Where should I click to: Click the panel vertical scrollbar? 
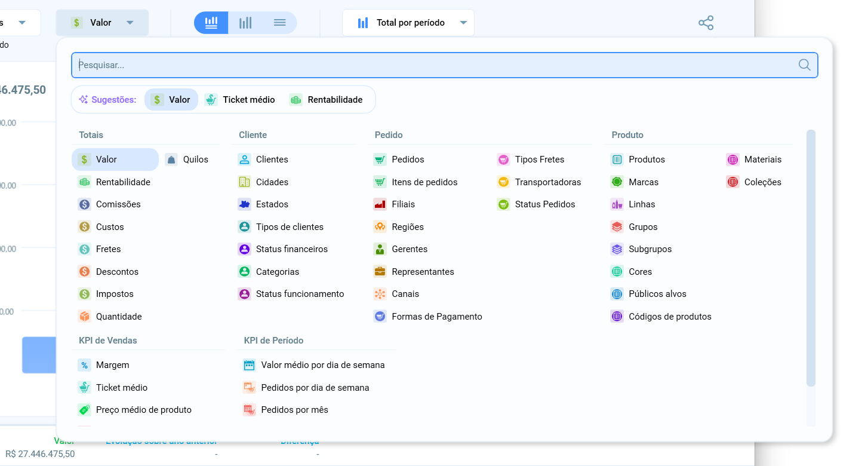(x=811, y=258)
